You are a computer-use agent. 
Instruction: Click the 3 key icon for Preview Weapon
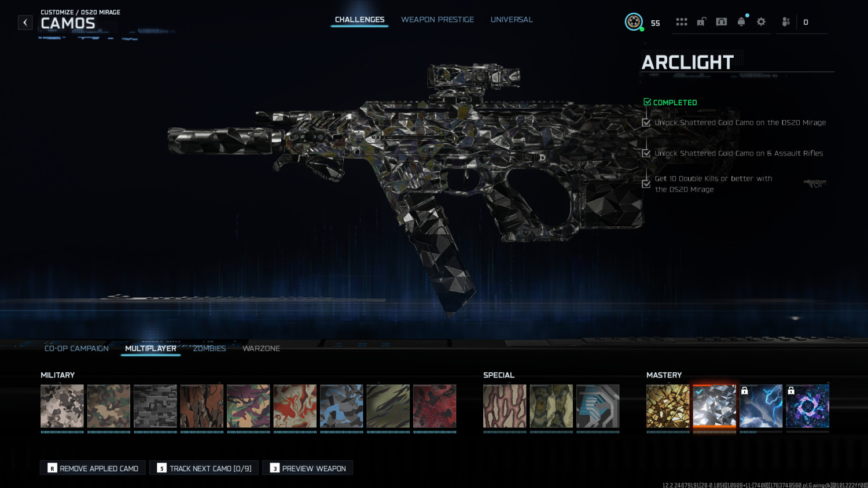click(275, 468)
